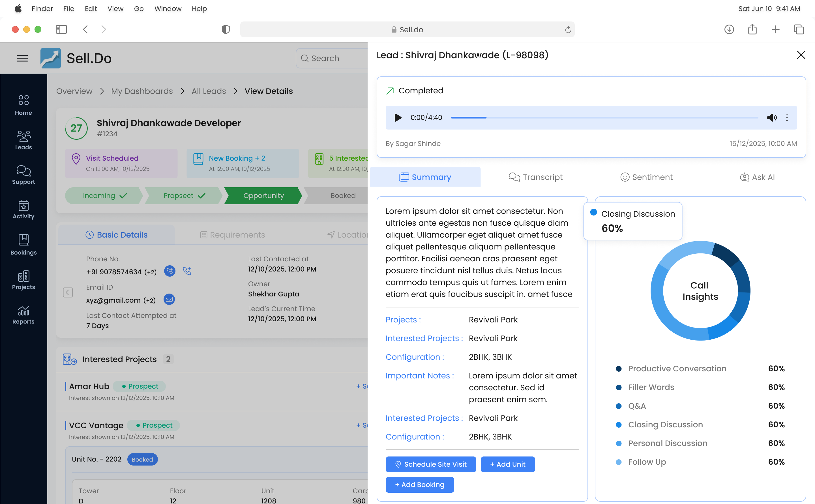Image resolution: width=815 pixels, height=504 pixels.
Task: Click the add phone contact icon
Action: point(187,271)
